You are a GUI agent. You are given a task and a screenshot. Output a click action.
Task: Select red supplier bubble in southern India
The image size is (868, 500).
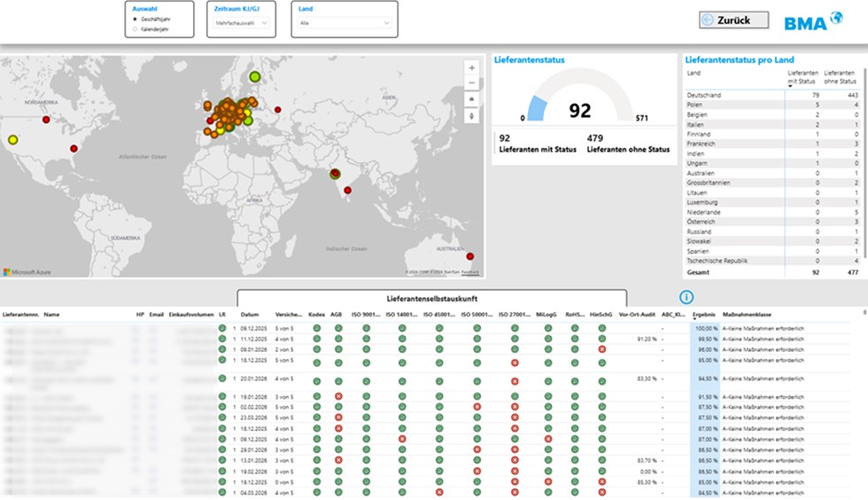(347, 190)
